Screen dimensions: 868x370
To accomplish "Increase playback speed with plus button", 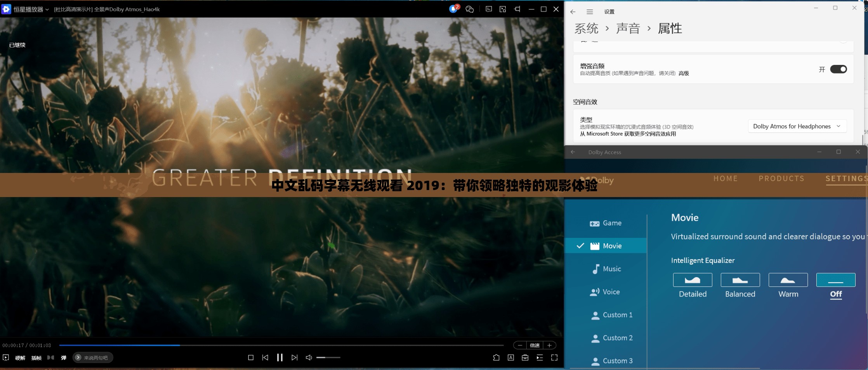I will tap(549, 345).
